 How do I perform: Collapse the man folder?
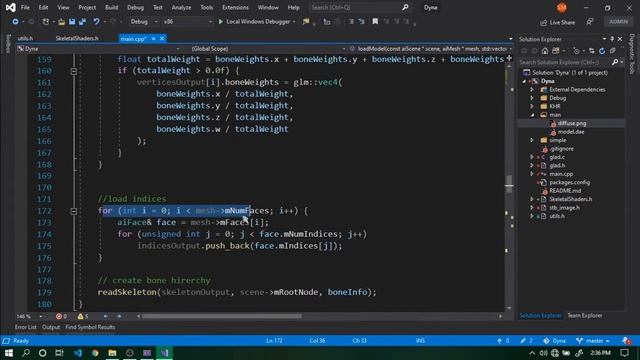click(x=532, y=115)
